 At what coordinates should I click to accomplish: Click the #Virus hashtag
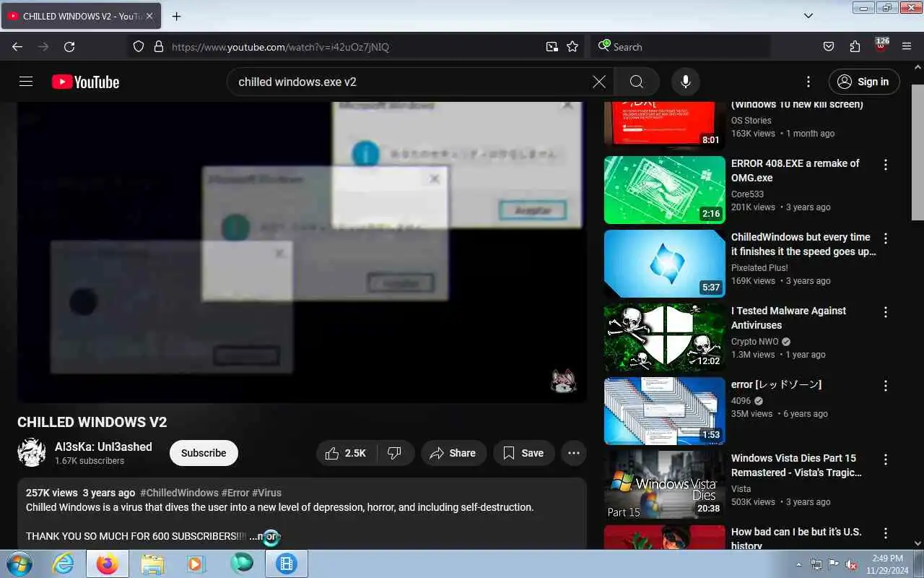[x=266, y=493]
